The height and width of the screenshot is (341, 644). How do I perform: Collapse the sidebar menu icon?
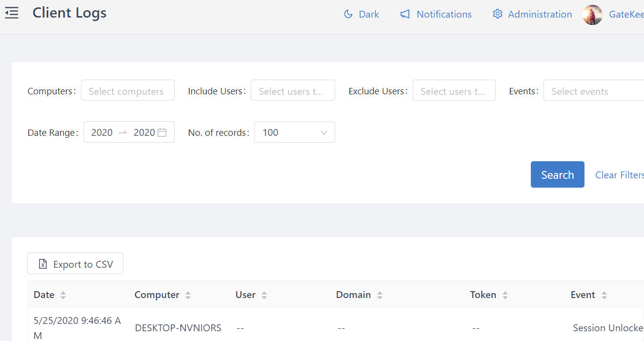(12, 13)
